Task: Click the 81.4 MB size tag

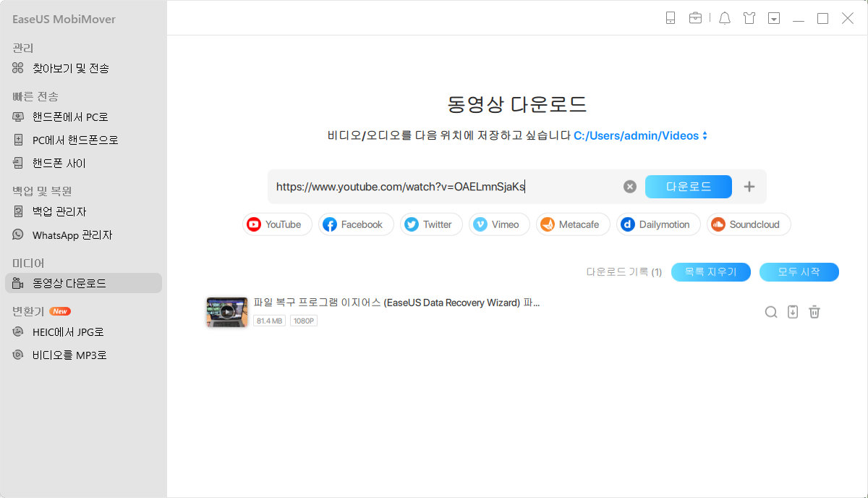Action: [x=270, y=321]
